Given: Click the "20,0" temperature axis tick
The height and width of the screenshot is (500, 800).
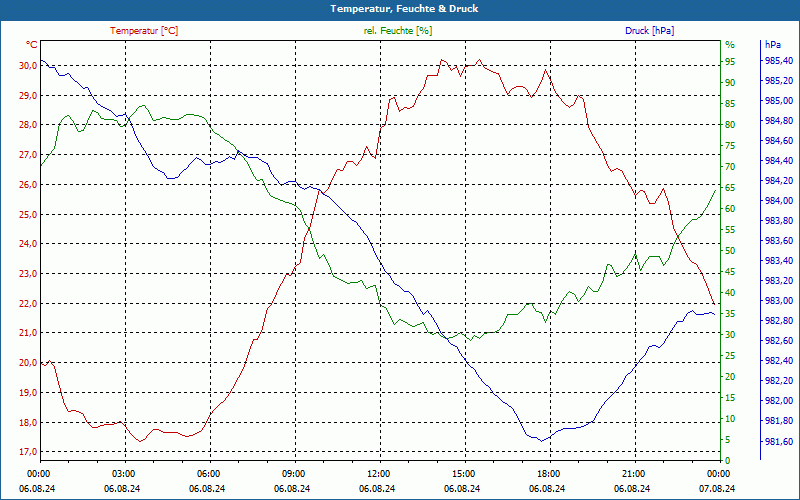Looking at the screenshot, I should coord(28,363).
